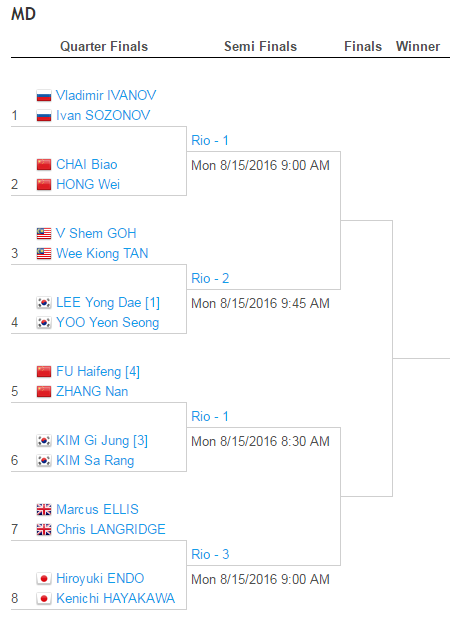Open Wee Kiong TAN profile link
This screenshot has height=623, width=462.
point(102,253)
